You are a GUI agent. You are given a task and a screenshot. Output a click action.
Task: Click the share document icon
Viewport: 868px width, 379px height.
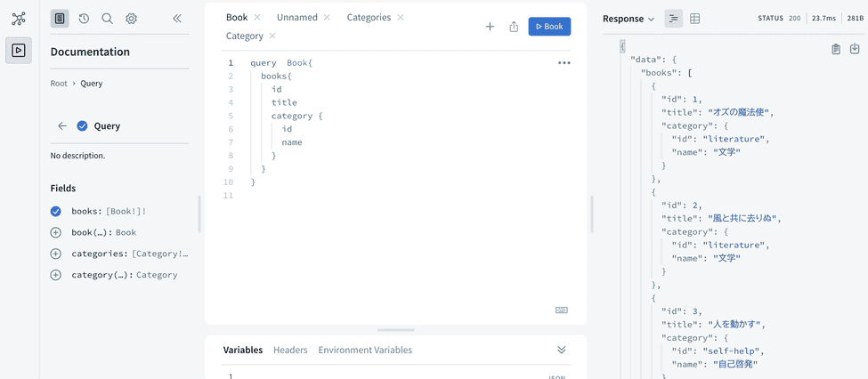(x=514, y=27)
